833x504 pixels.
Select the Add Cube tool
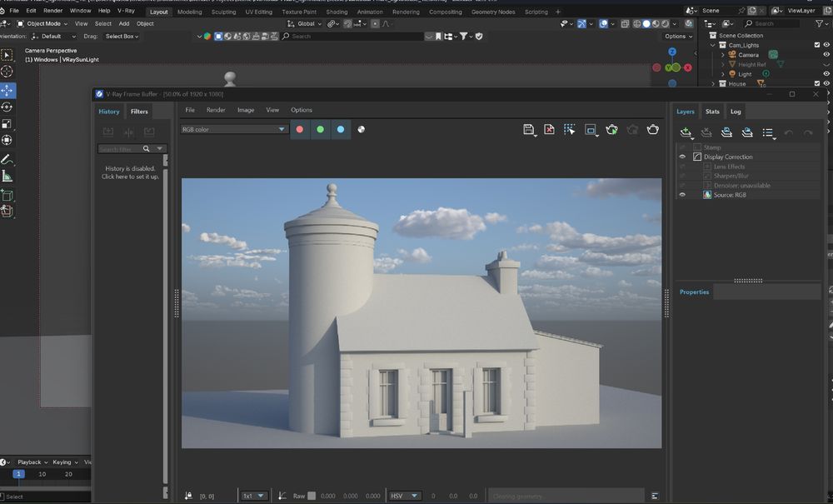[x=7, y=195]
